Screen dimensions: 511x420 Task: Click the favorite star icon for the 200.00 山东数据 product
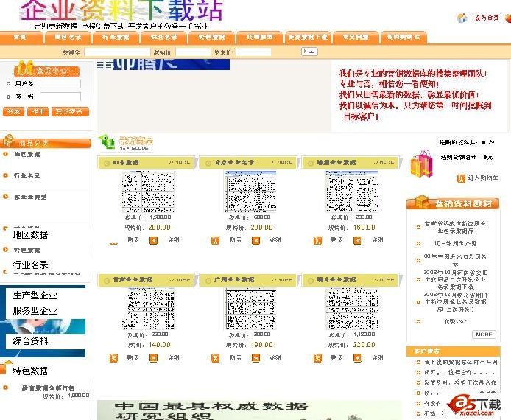point(153,241)
